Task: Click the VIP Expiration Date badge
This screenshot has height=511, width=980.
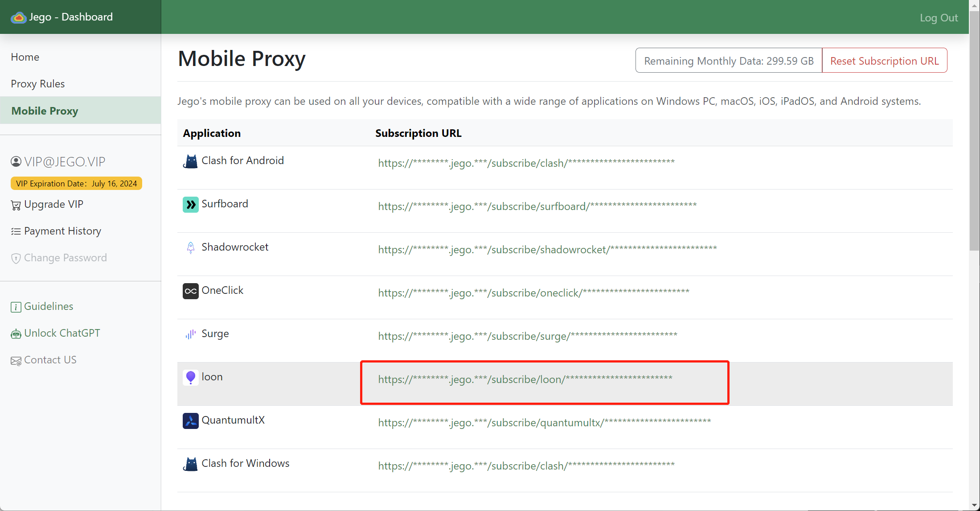Action: [76, 183]
